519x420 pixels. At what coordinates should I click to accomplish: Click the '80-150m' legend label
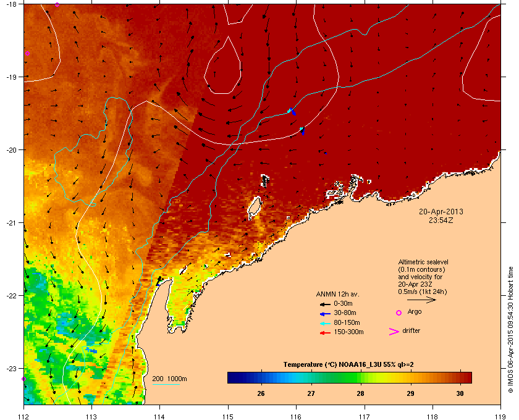tap(347, 322)
